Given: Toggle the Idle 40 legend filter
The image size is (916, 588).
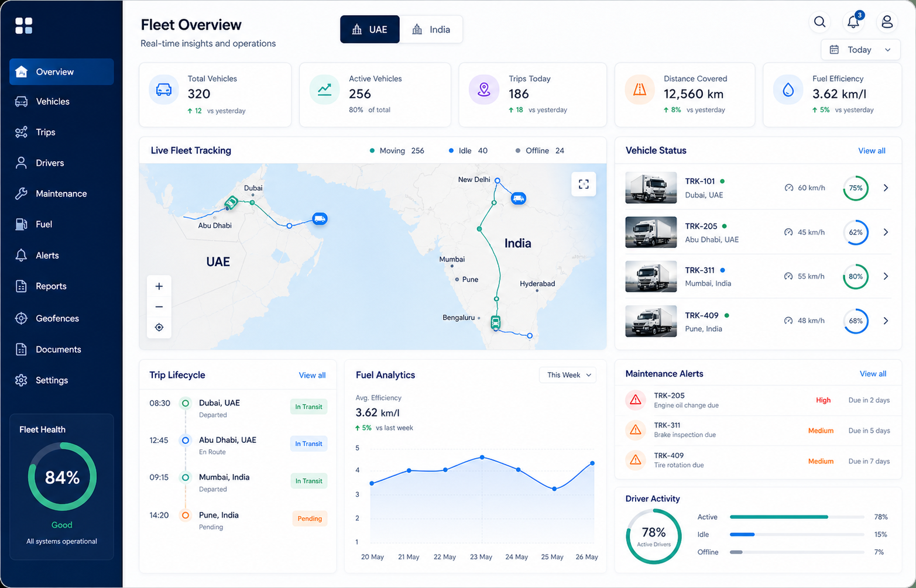Looking at the screenshot, I should click(468, 150).
